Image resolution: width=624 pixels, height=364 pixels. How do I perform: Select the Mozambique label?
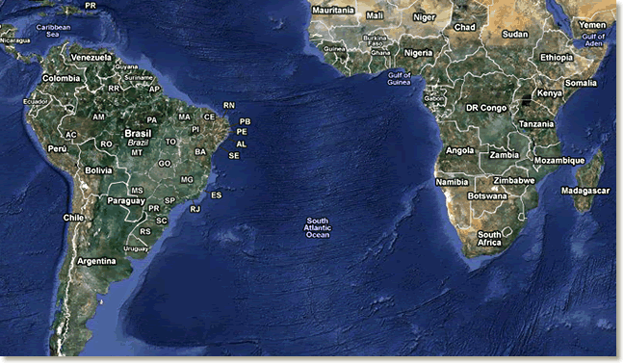click(559, 161)
